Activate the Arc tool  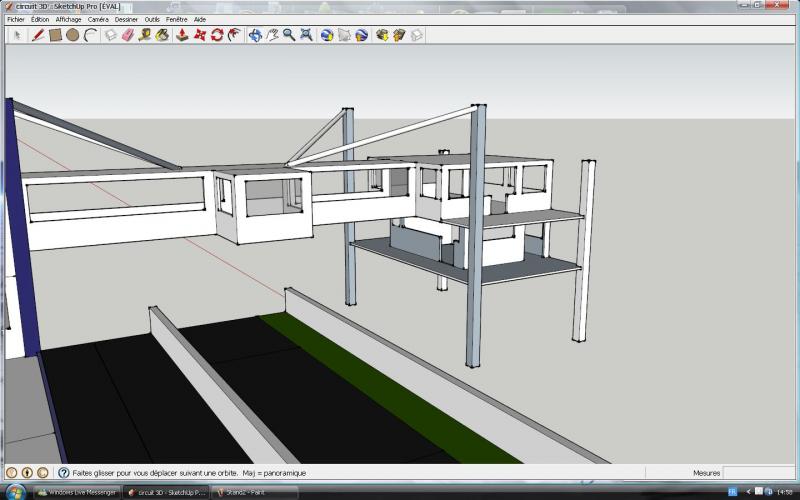[90, 34]
